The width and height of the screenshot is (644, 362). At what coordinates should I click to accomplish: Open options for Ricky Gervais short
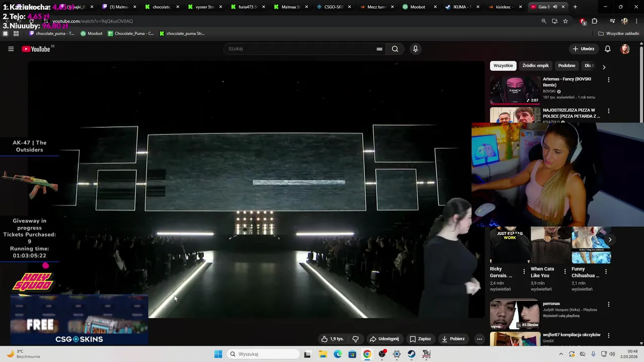click(524, 271)
